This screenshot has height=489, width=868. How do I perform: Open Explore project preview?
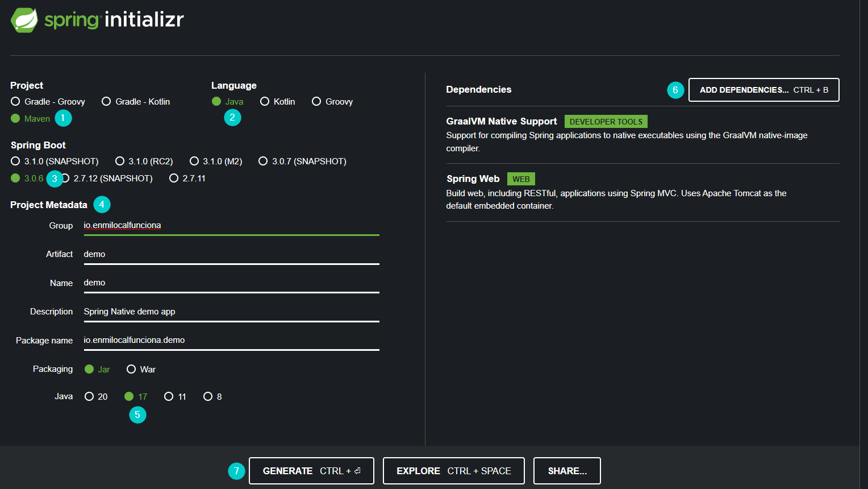pos(453,471)
